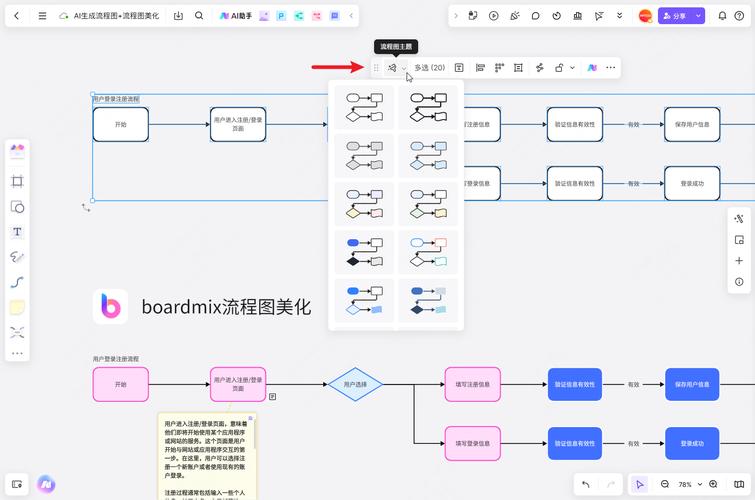
Task: Click document title AI生成流程图
Action: coord(117,16)
